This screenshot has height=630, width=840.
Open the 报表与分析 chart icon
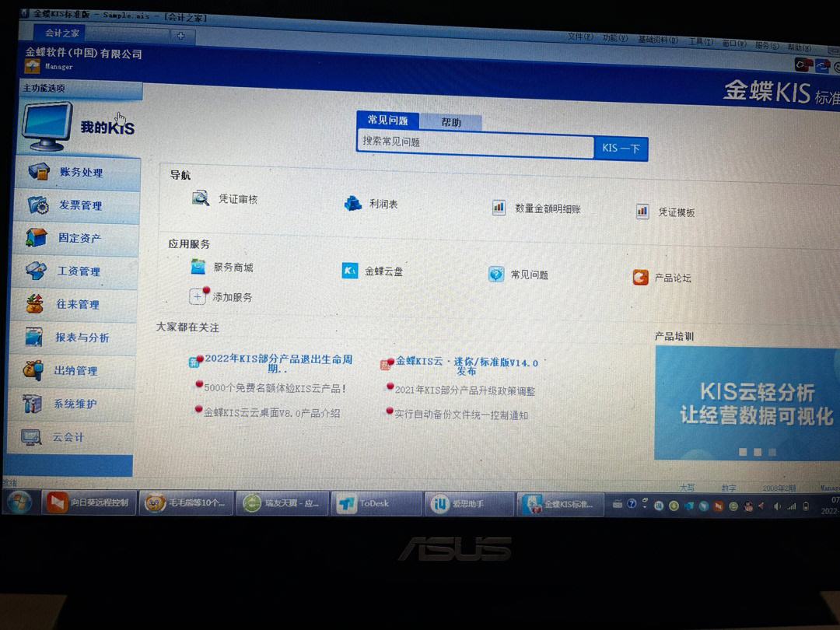(33, 337)
